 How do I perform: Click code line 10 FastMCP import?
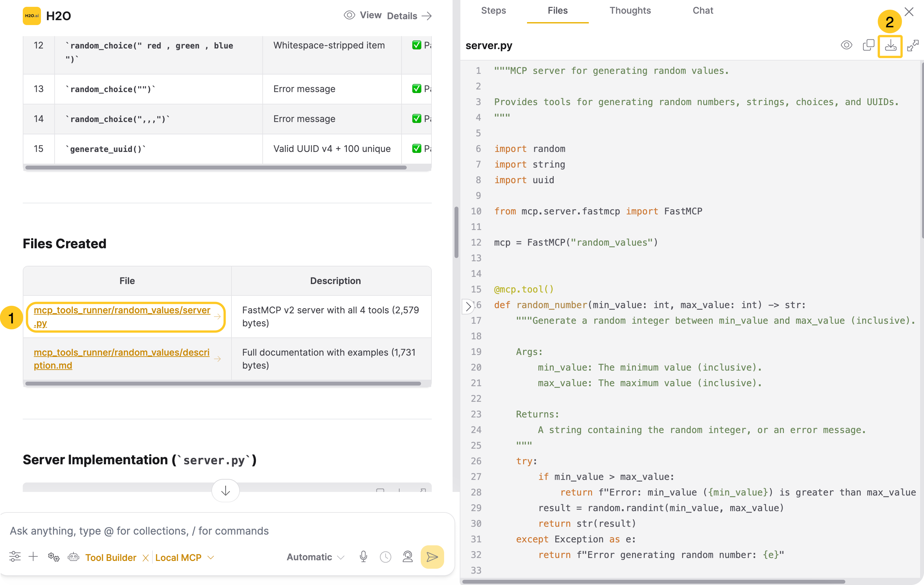598,211
